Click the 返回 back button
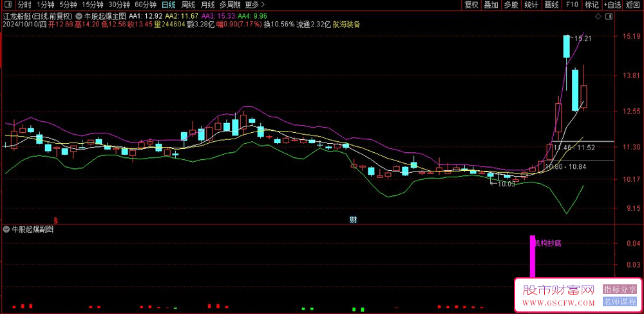 (x=633, y=5)
